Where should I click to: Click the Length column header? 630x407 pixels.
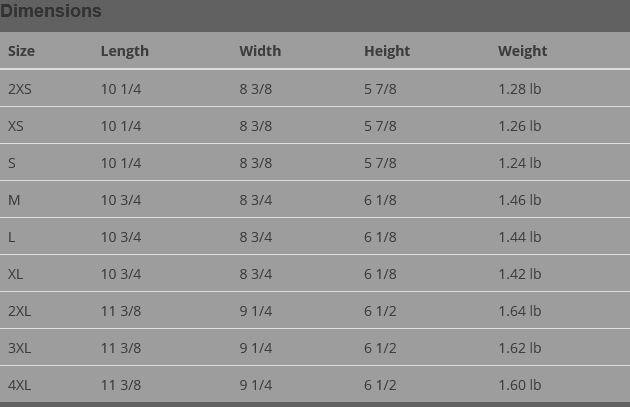(x=124, y=51)
